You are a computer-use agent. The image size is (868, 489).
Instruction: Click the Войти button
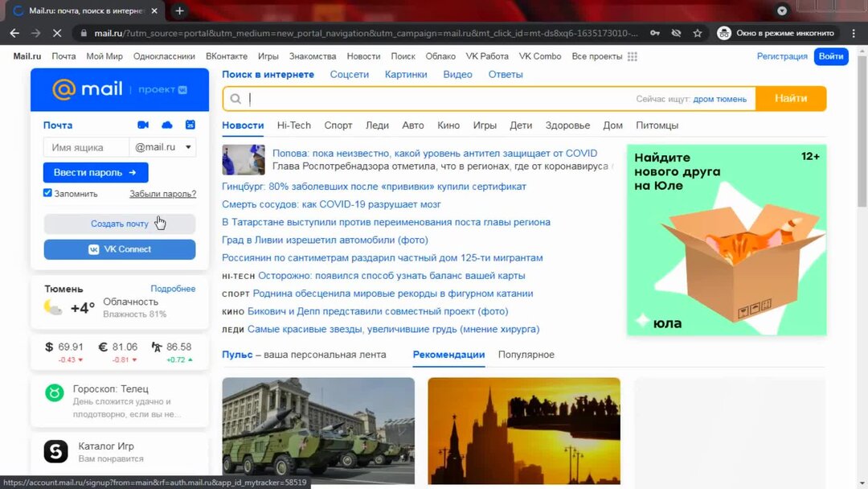831,56
